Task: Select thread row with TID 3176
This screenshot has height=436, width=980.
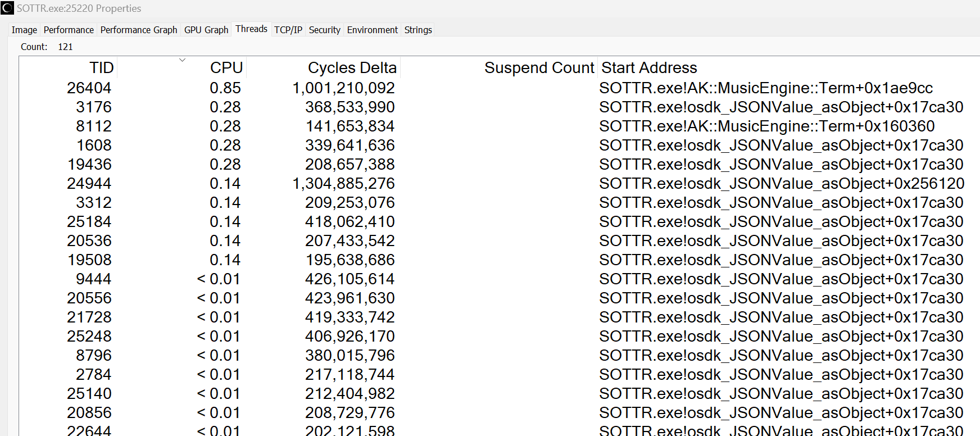Action: (500, 107)
